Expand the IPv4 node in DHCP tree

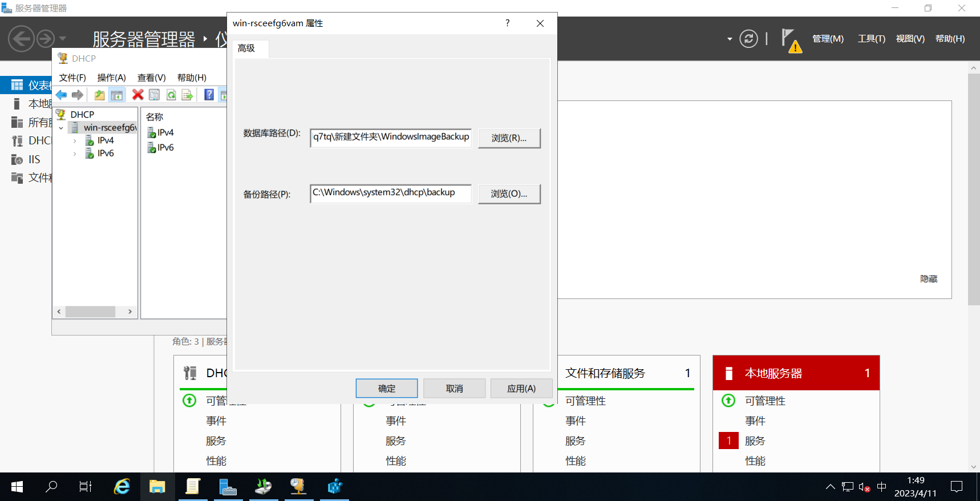75,140
